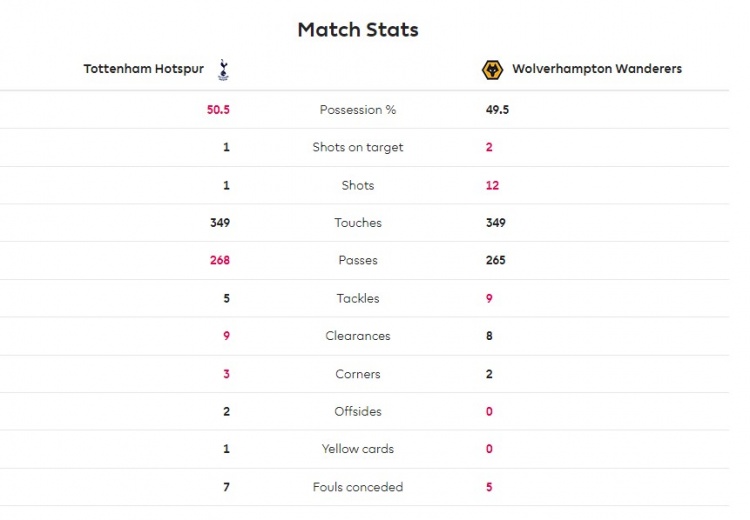Click the Corners row label
This screenshot has height=520, width=750.
(358, 374)
